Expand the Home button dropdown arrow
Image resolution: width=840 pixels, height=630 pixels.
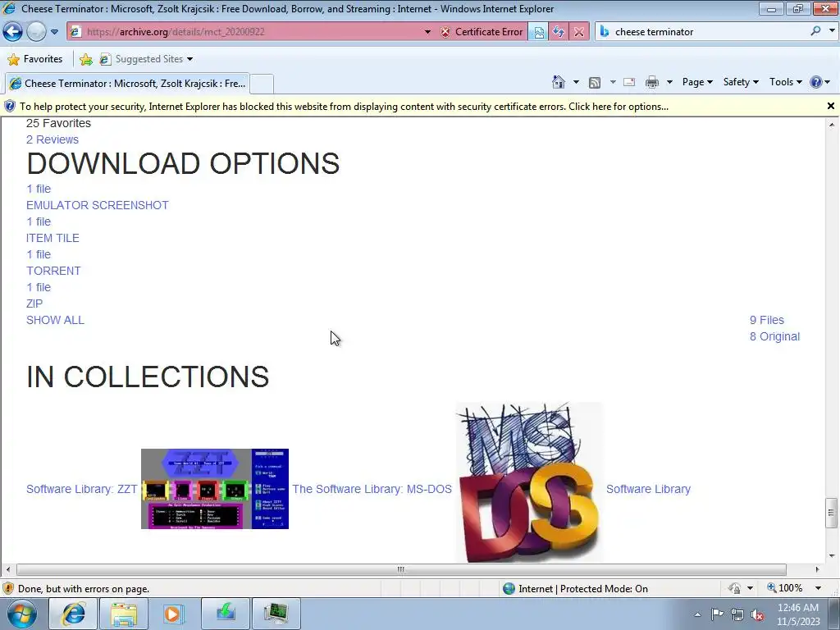point(576,82)
